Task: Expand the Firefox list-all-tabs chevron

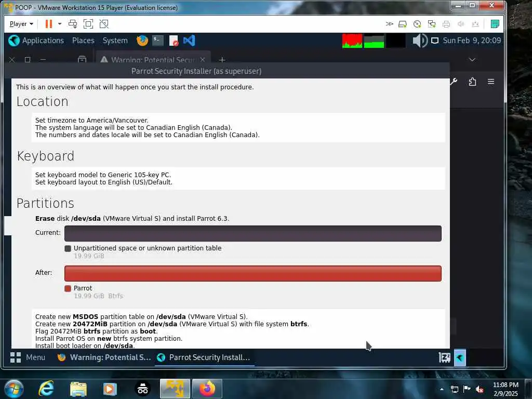Action: 472,60
